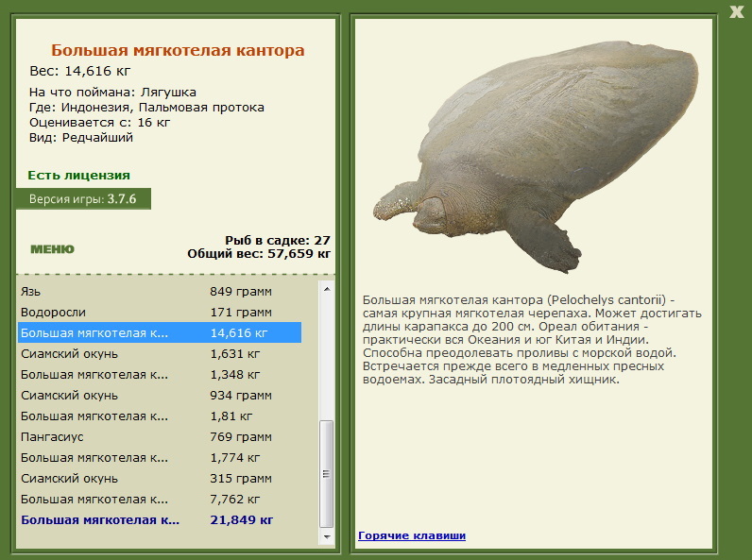
Task: Select Сиамский окунь 315 грамм entry
Action: [x=160, y=479]
